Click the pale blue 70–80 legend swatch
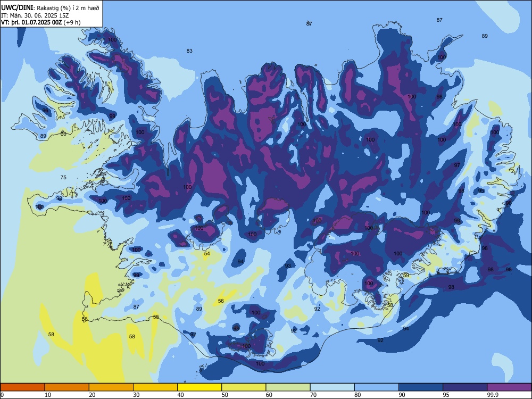Image resolution: width=532 pixels, height=399 pixels. [x=332, y=387]
